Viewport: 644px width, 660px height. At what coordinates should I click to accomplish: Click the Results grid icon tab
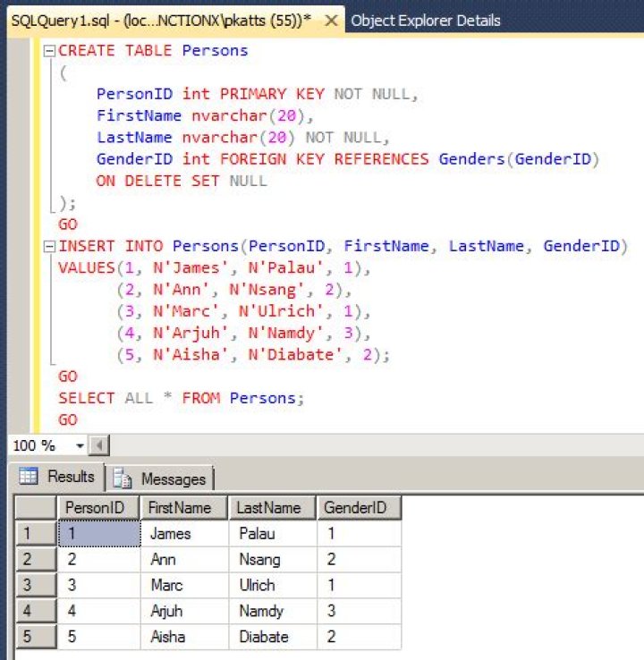click(x=29, y=477)
